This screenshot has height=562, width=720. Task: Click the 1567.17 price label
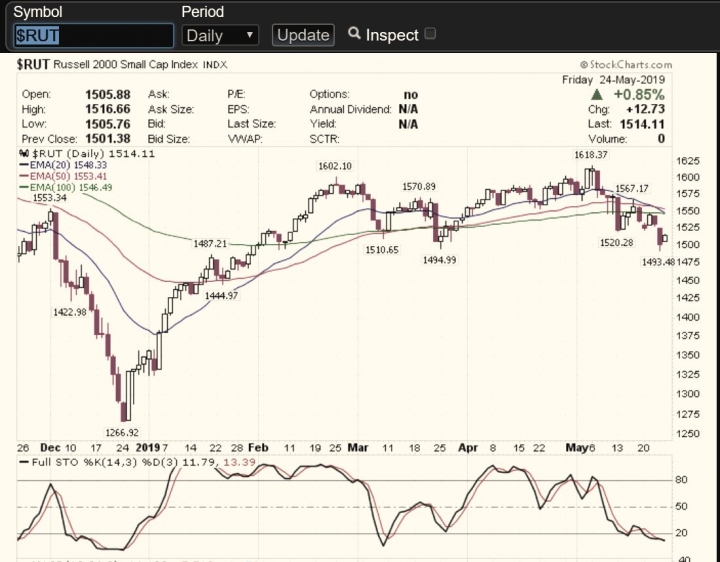(632, 188)
